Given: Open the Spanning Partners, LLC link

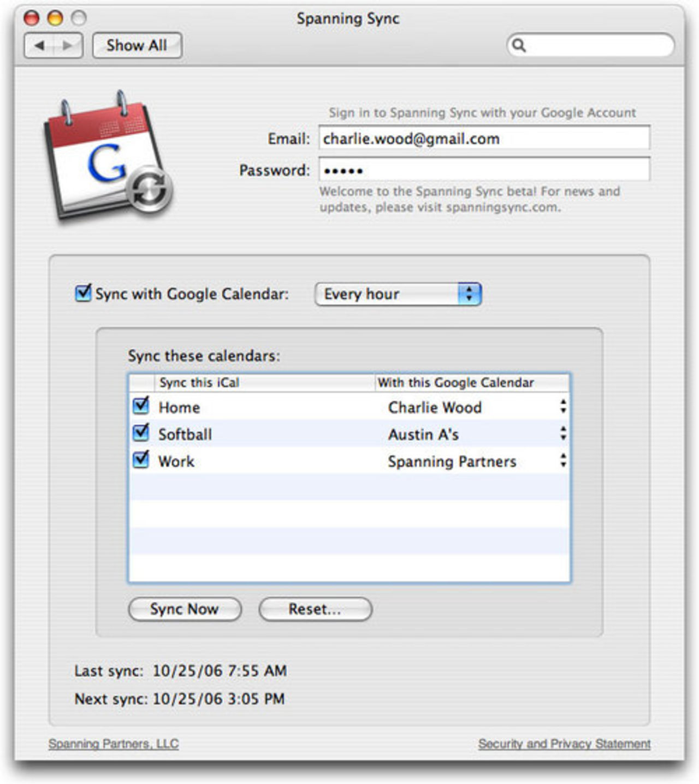Looking at the screenshot, I should click(x=113, y=743).
